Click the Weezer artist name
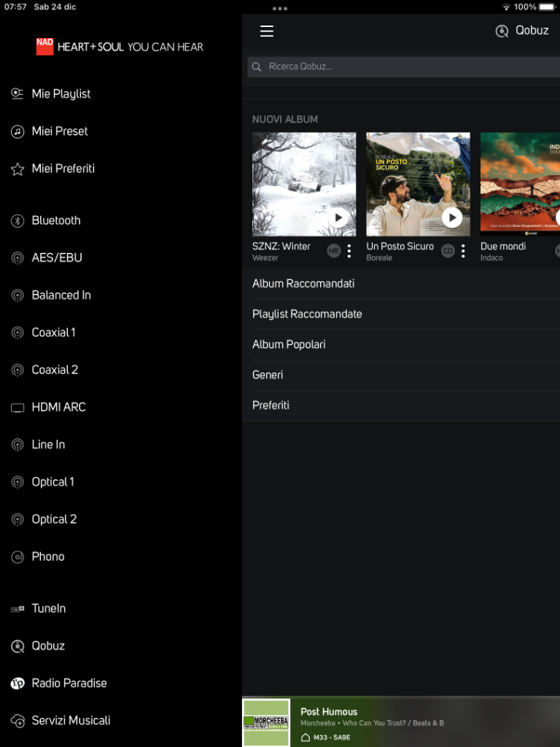Viewport: 560px width, 747px height. pos(265,258)
